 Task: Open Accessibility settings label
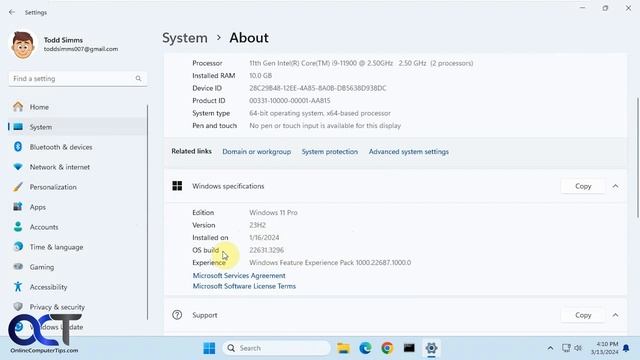pos(49,287)
